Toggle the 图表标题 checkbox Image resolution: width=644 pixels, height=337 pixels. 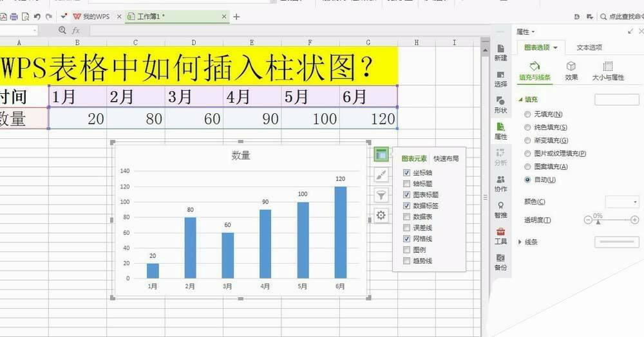pos(406,195)
